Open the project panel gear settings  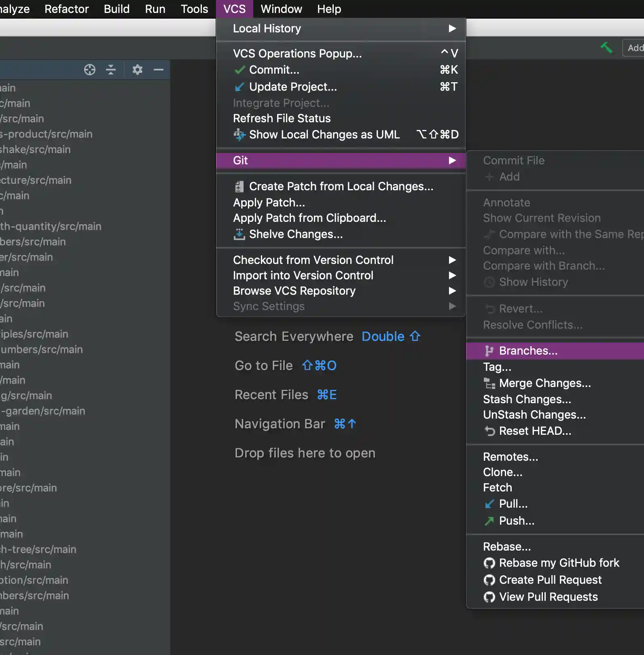pyautogui.click(x=138, y=70)
